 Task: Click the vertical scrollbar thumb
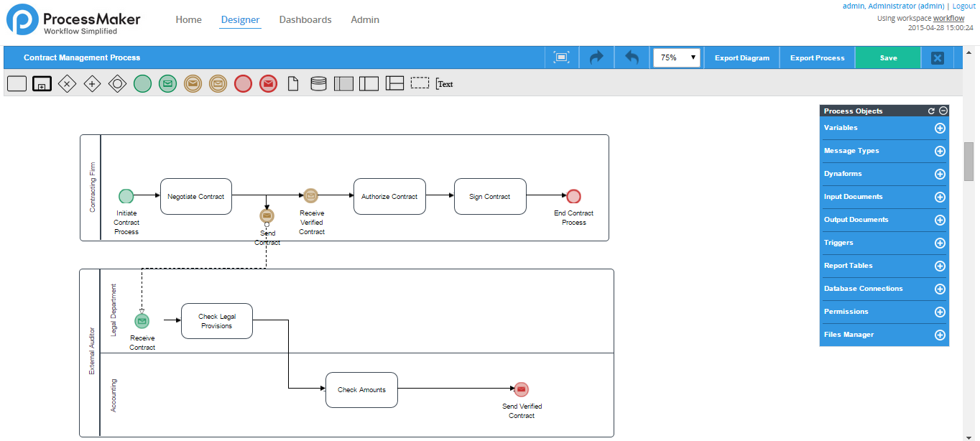[969, 162]
